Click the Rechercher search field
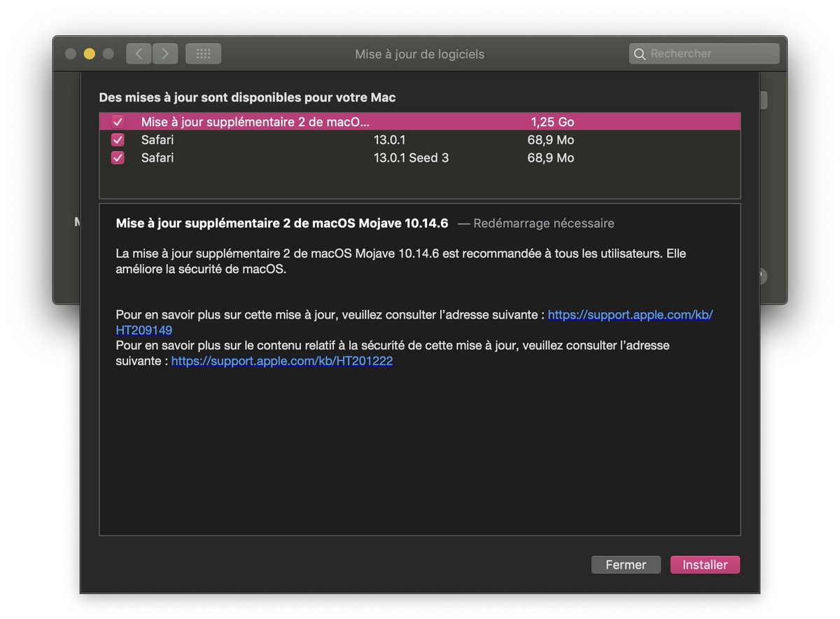 (x=704, y=54)
